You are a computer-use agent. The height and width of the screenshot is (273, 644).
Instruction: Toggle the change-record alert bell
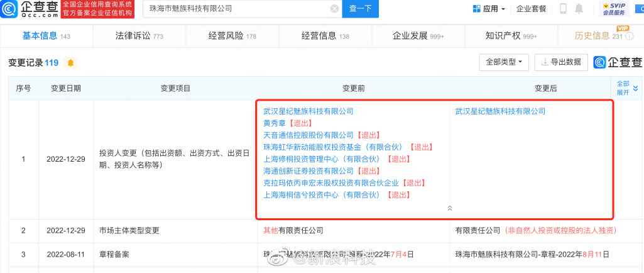click(70, 63)
